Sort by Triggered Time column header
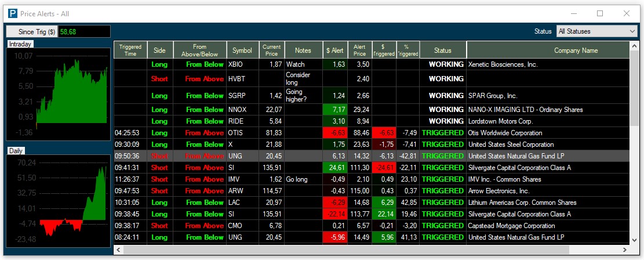The height and width of the screenshot is (260, 644). [x=130, y=50]
